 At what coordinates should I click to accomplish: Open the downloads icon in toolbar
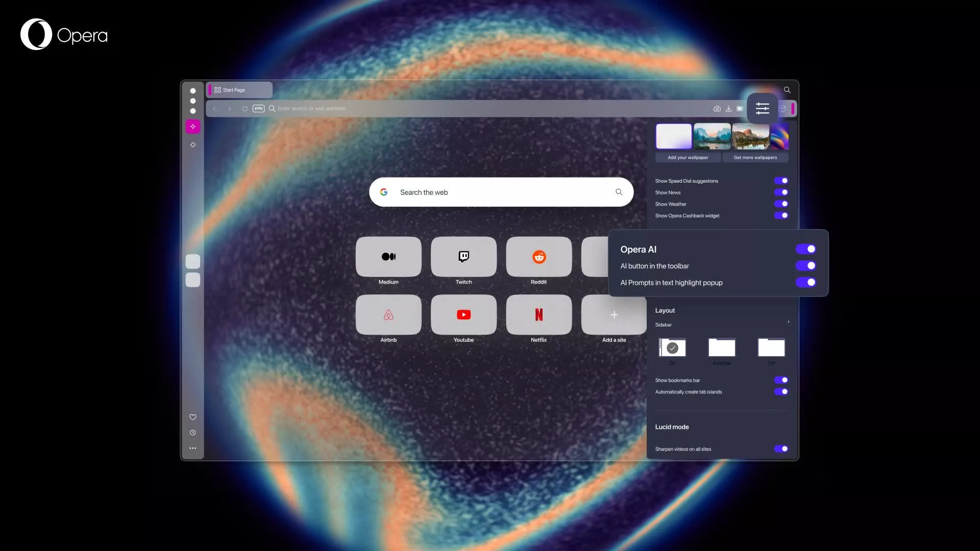(728, 109)
